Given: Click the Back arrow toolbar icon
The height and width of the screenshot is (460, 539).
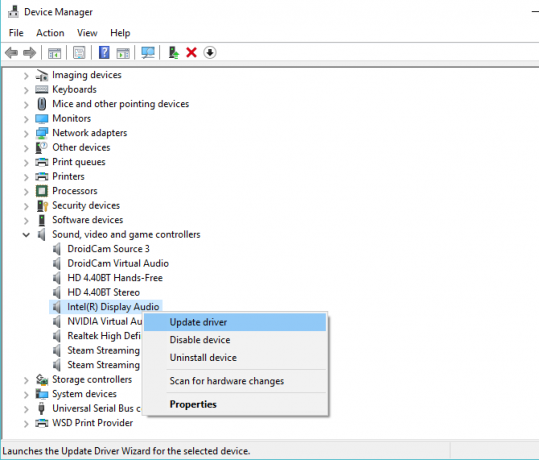Looking at the screenshot, I should click(x=11, y=53).
